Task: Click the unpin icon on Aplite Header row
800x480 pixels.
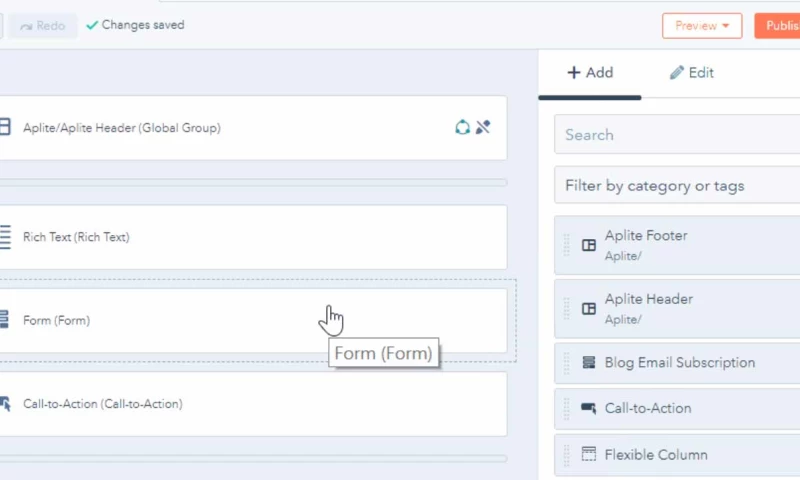Action: [483, 127]
